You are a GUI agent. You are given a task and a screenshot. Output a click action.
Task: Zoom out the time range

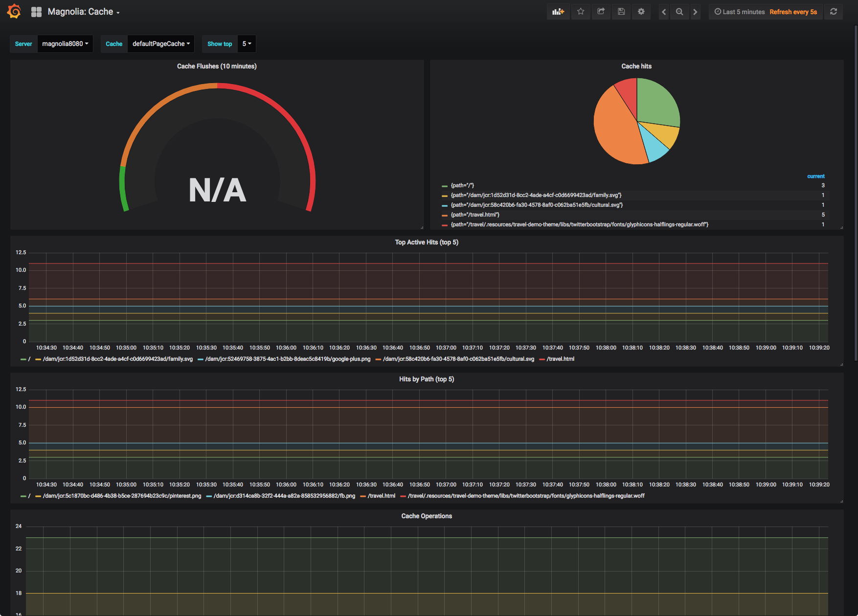pyautogui.click(x=679, y=11)
